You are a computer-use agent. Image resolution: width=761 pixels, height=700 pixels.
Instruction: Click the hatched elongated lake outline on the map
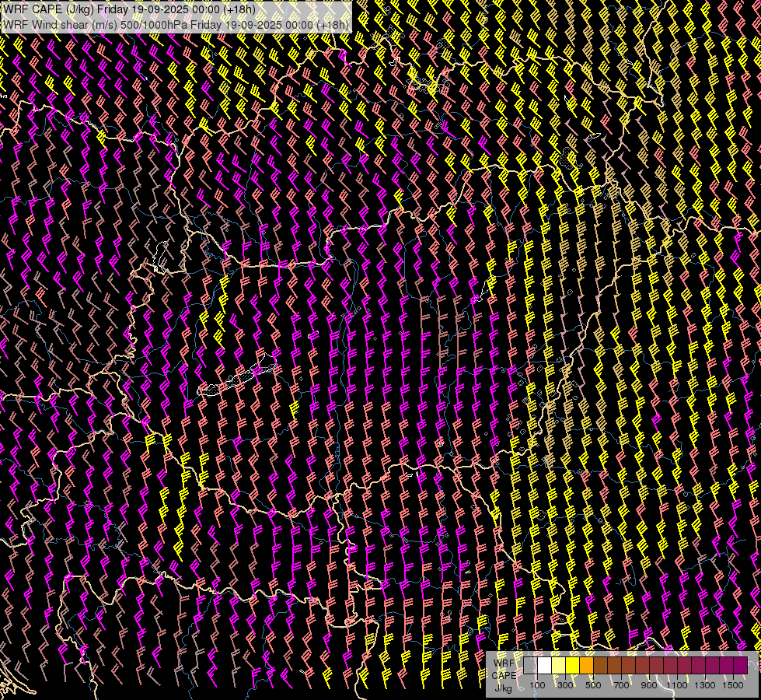click(x=237, y=376)
